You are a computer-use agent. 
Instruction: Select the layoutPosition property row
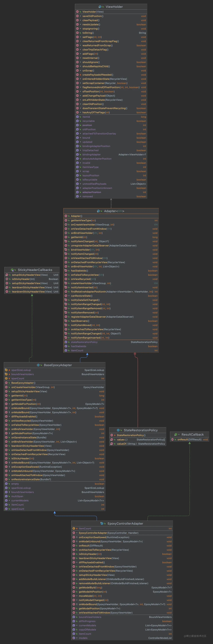pos(111,175)
